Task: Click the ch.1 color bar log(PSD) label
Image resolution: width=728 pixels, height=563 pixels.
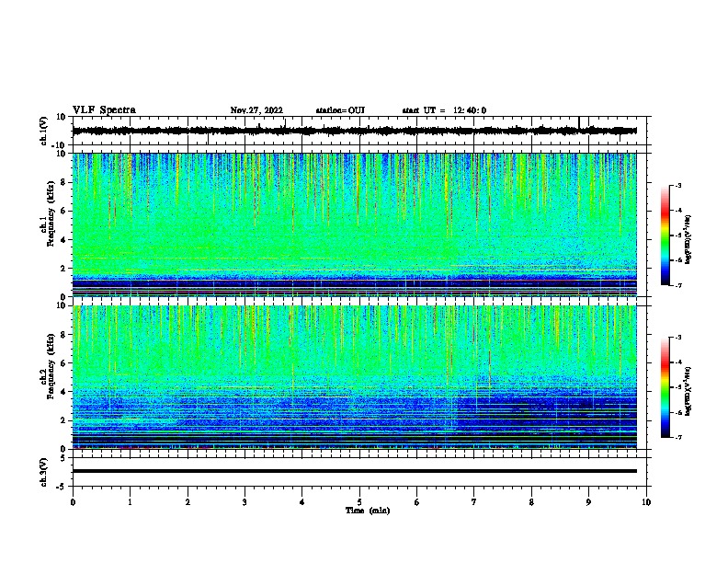Action: [688, 239]
